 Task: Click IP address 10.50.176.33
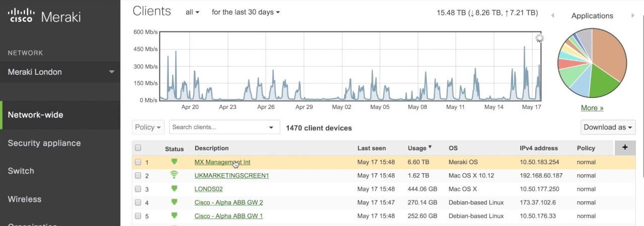coord(538,216)
